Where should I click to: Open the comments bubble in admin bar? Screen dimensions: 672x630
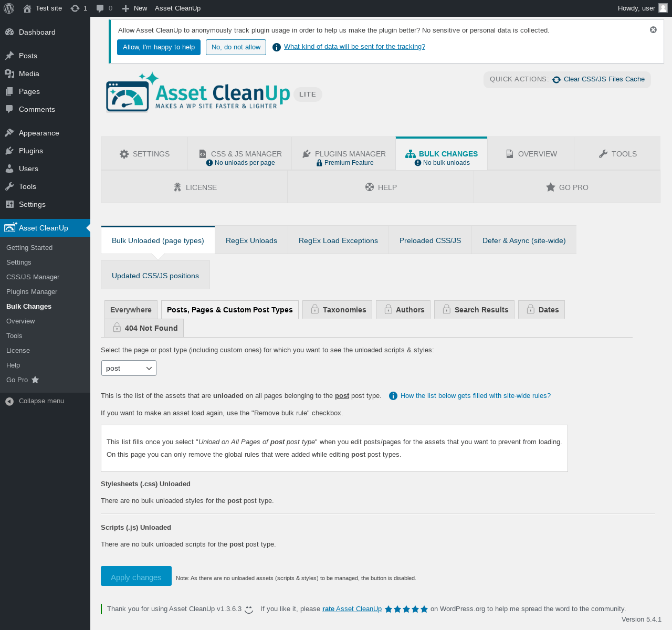(x=100, y=8)
